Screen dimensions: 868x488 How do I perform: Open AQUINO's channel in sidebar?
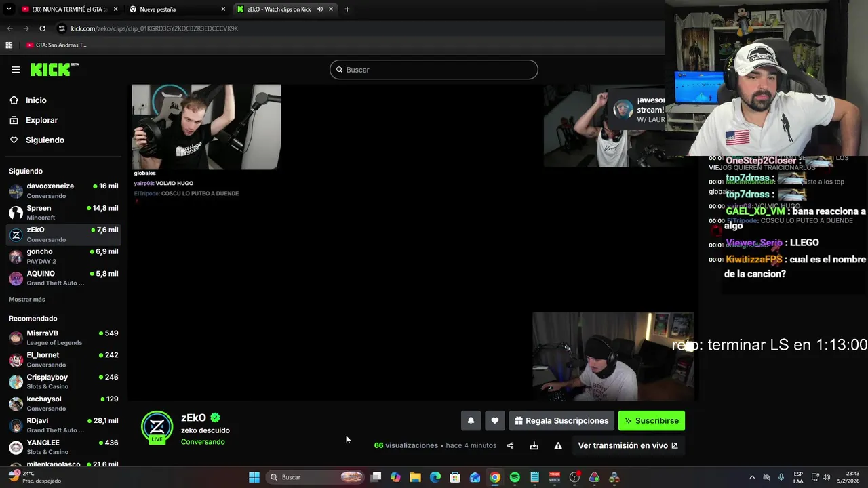click(64, 278)
